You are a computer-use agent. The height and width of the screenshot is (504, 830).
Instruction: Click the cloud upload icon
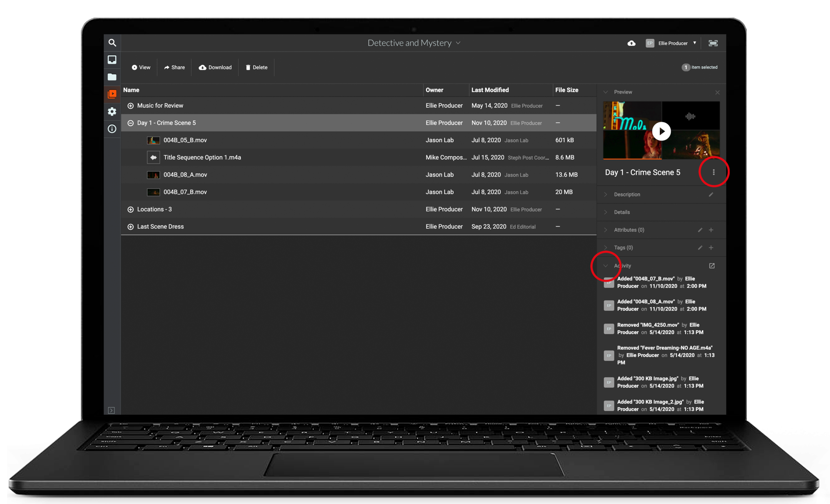pos(631,43)
